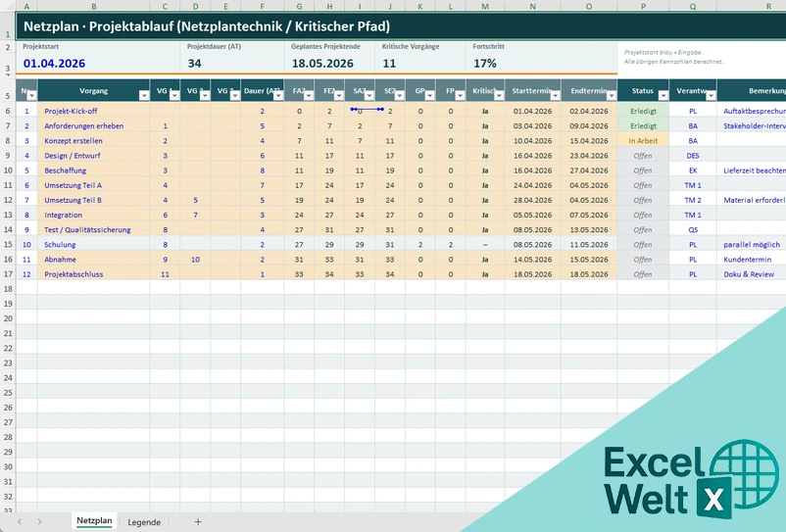
Task: Select the Umsetzung Teil B cell
Action: coord(94,200)
